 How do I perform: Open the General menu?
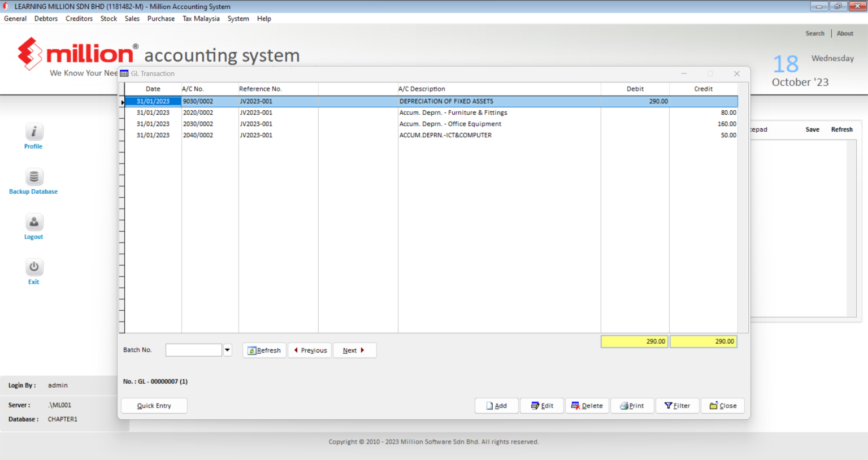pos(15,18)
